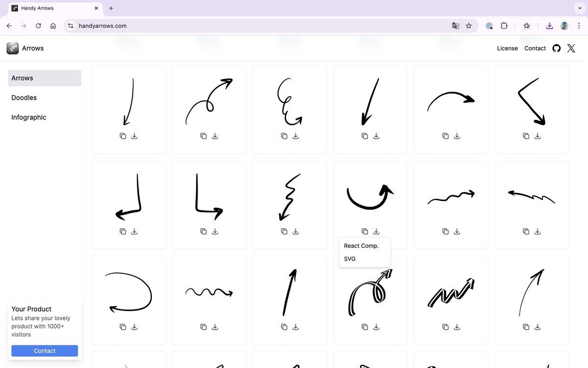The image size is (588, 368).
Task: Open the Doodles category
Action: click(x=45, y=98)
